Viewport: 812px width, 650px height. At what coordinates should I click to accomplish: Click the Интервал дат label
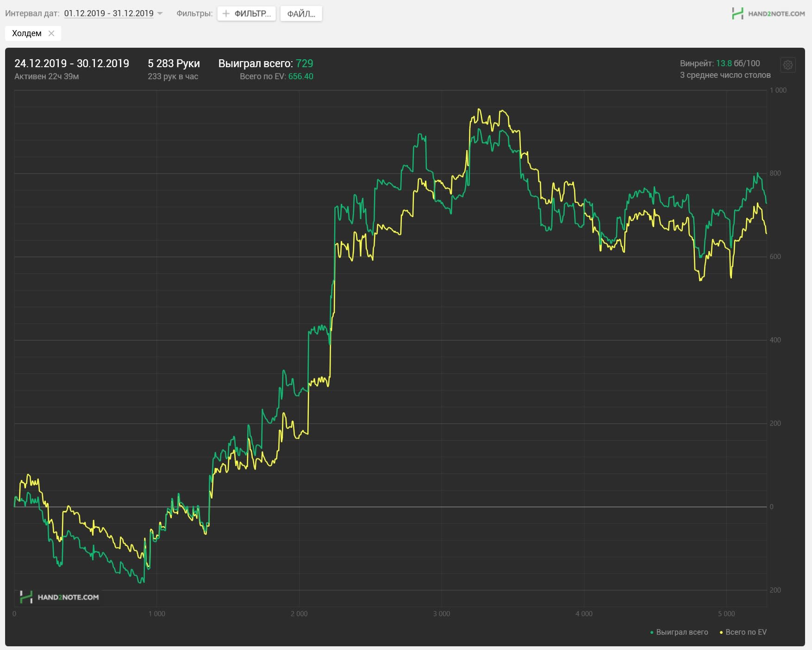click(32, 13)
